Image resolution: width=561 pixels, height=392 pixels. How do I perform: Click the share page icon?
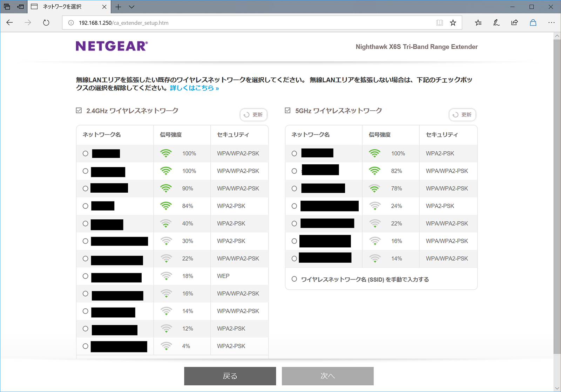point(514,23)
